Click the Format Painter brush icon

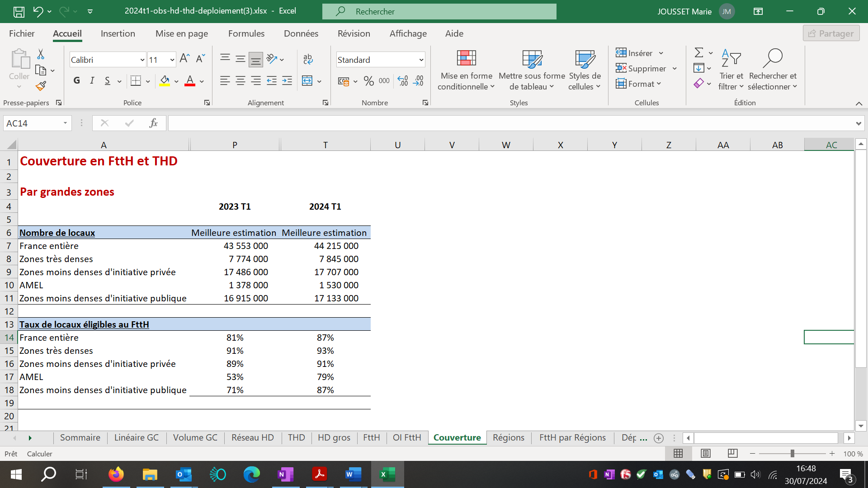41,85
